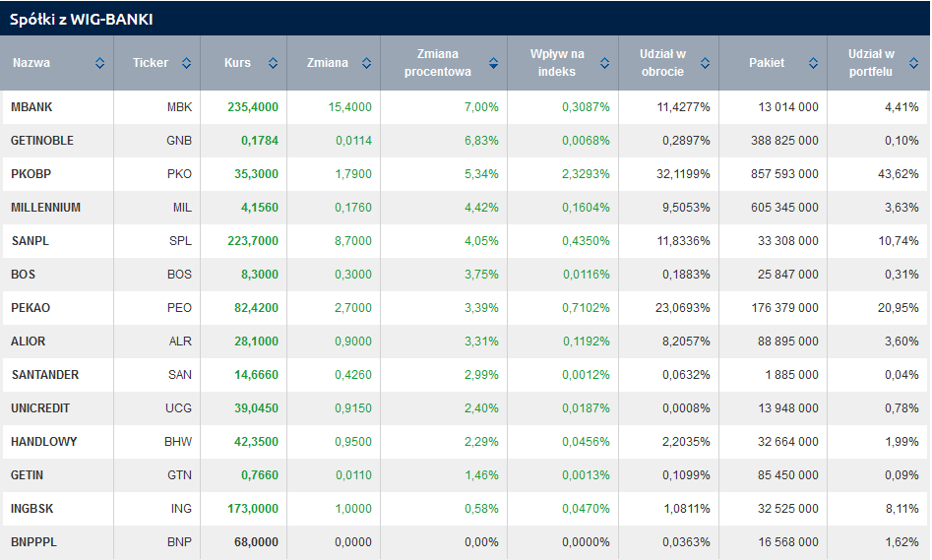Click the index impact 0,7102%
The width and height of the screenshot is (932, 560).
586,308
